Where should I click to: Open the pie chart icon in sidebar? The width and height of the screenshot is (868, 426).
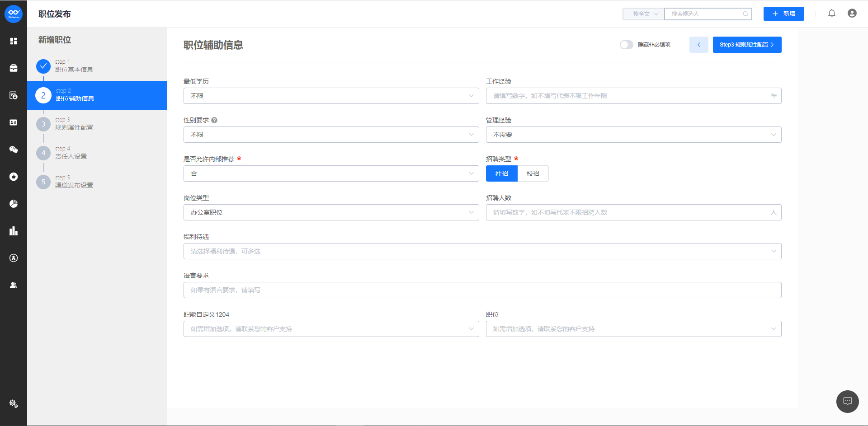coord(14,204)
